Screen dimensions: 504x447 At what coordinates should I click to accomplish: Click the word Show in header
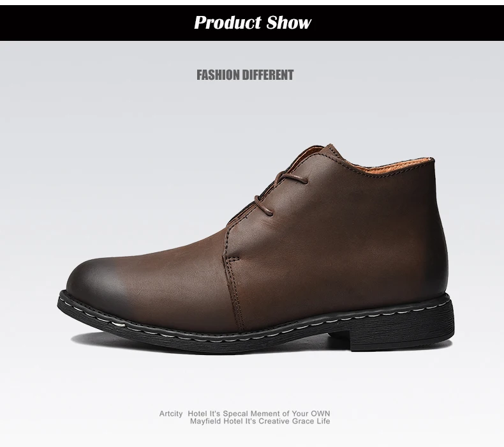click(x=289, y=22)
